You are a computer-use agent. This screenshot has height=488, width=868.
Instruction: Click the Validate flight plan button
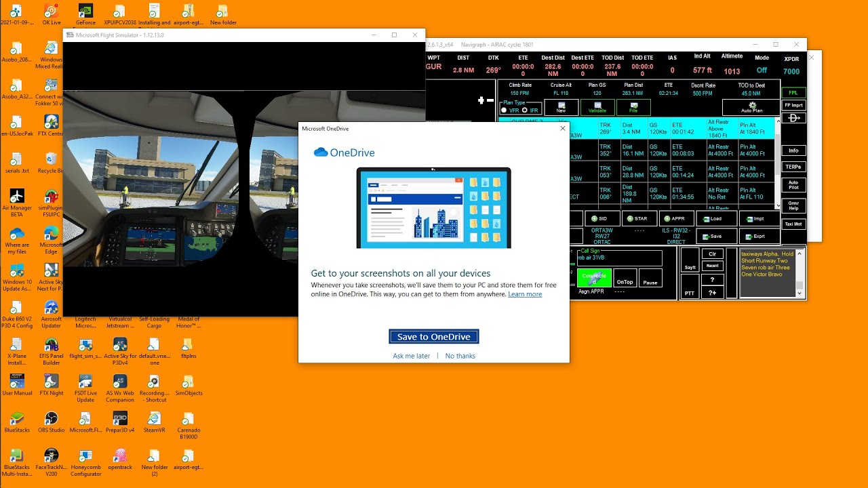597,107
